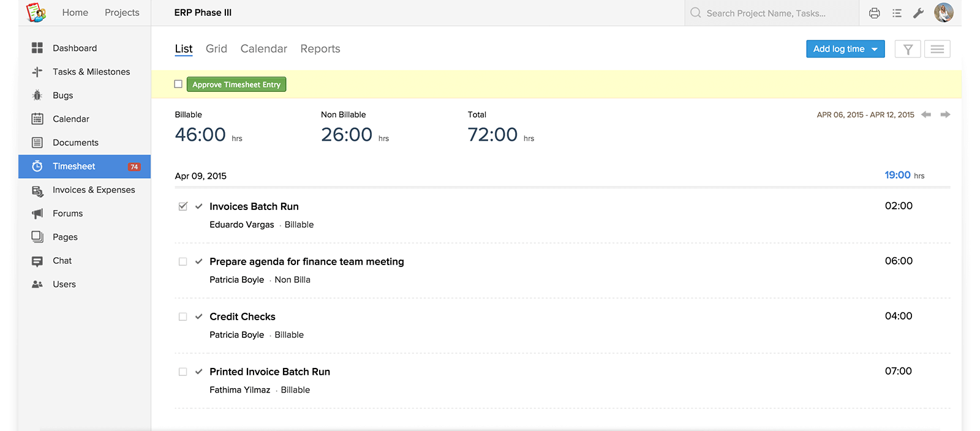Open Chat from the sidebar
Image resolution: width=980 pixels, height=431 pixels.
(x=62, y=261)
